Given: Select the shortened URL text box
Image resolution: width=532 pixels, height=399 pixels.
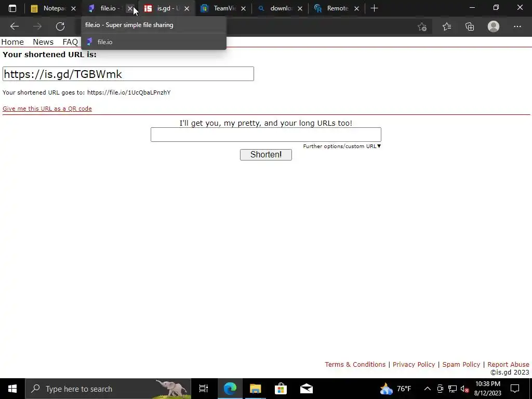Looking at the screenshot, I should [x=128, y=74].
